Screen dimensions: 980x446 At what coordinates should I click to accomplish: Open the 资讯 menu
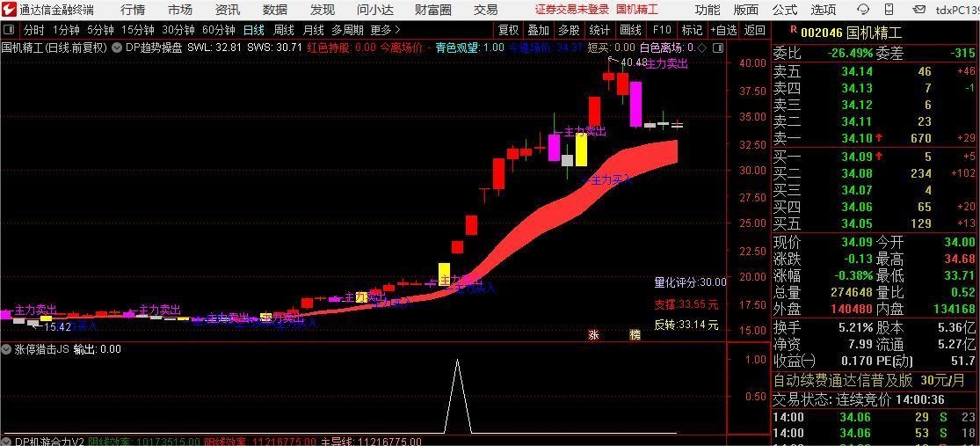pyautogui.click(x=228, y=10)
